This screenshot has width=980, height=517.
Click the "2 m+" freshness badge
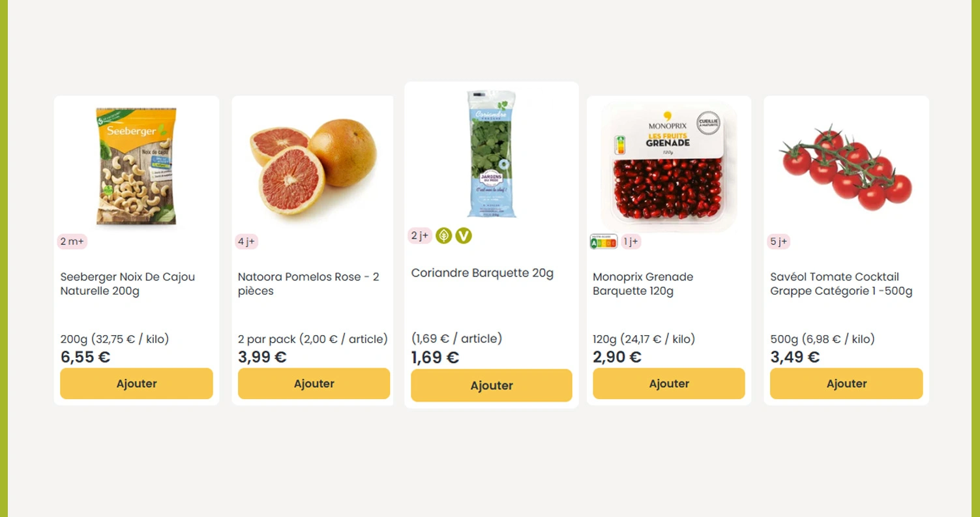[72, 242]
